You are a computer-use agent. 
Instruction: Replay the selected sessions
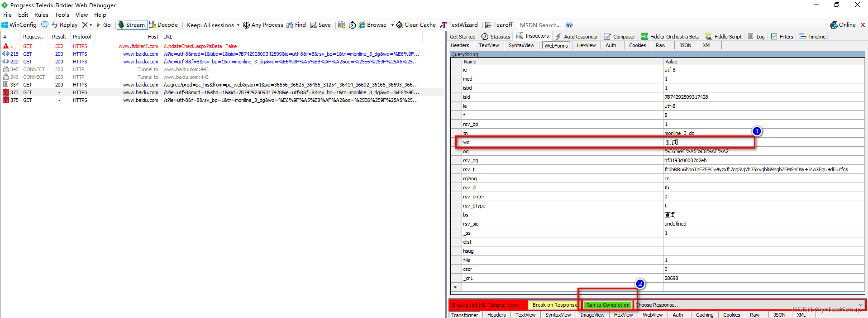click(64, 25)
